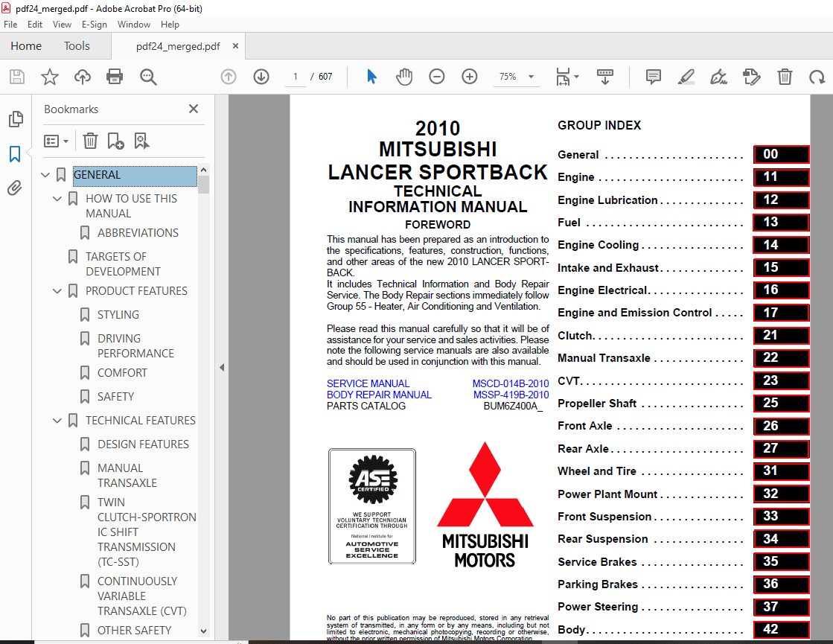The width and height of the screenshot is (833, 644).
Task: Open the search magnifier tool
Action: coord(147,77)
